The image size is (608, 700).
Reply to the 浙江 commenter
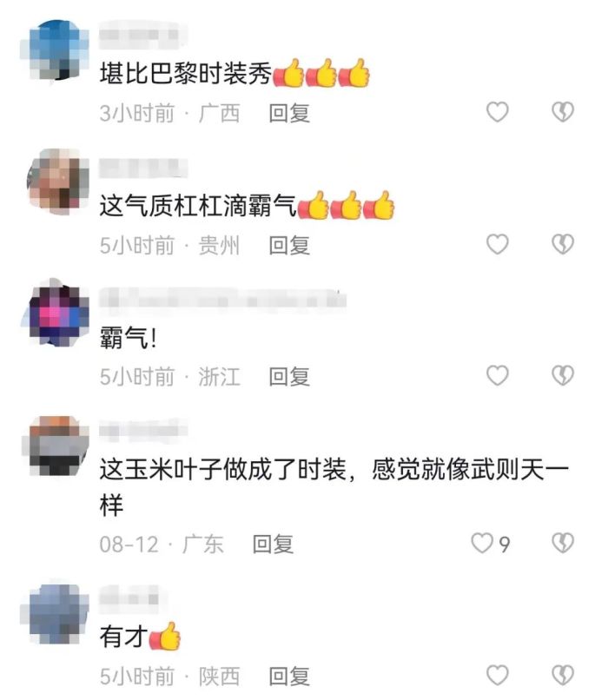[x=289, y=376]
